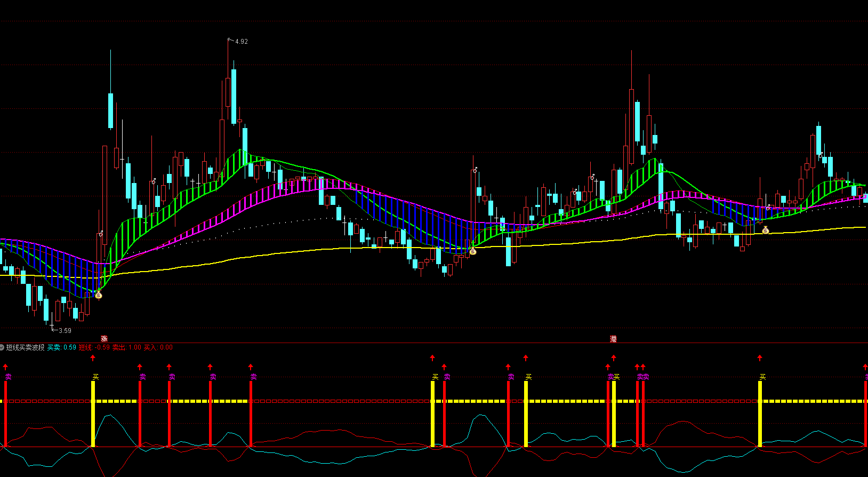868x477 pixels.
Task: Open the 短线买卖波段 indicator name
Action: point(25,347)
